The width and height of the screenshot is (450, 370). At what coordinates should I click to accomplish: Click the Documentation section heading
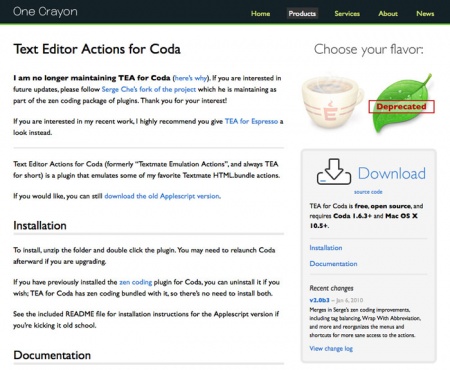pyautogui.click(x=52, y=355)
